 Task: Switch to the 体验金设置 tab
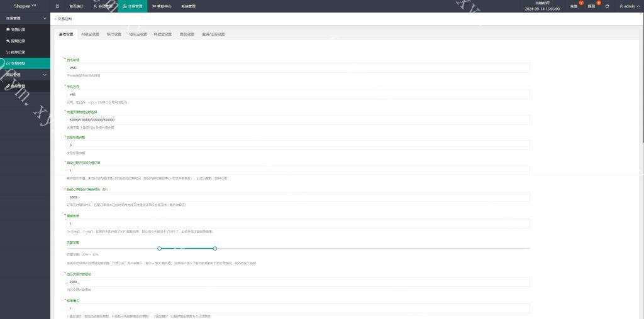click(x=163, y=35)
